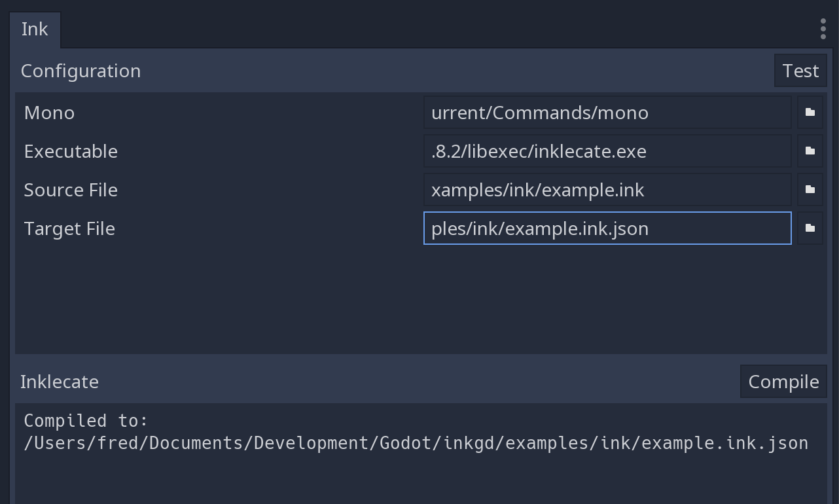Click into the example.ink.json Target File field

tap(607, 228)
